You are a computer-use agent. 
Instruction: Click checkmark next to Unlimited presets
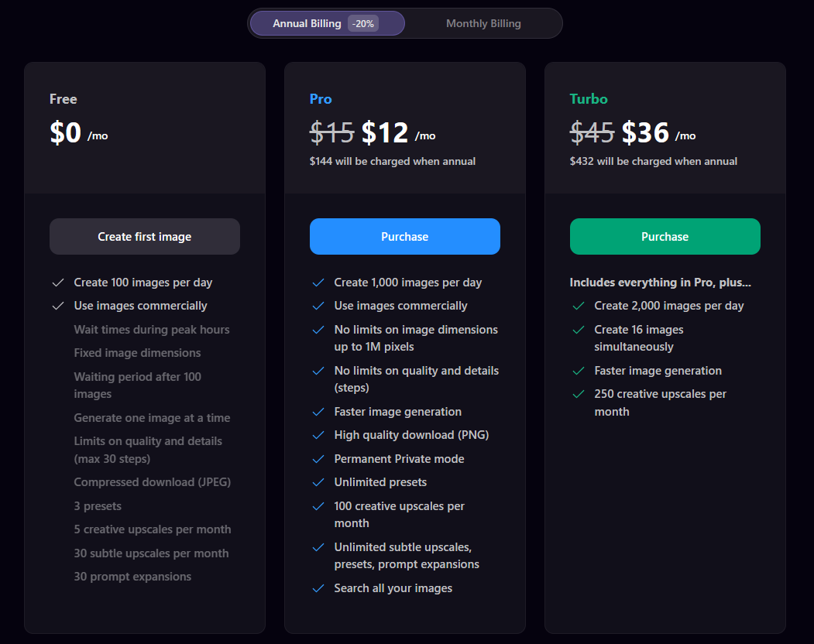[318, 482]
